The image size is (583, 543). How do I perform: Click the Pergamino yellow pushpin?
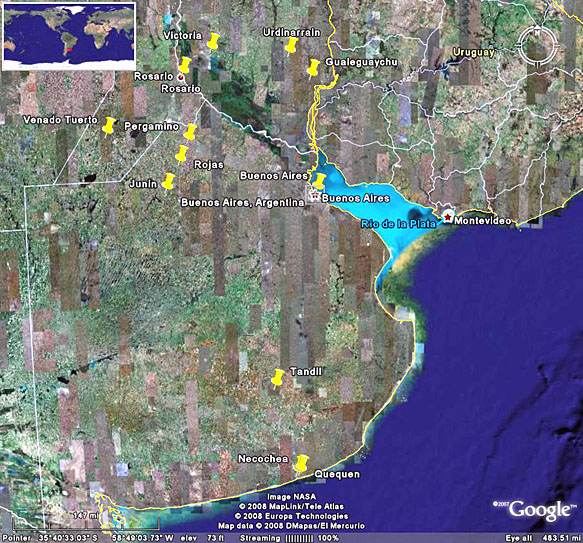pyautogui.click(x=190, y=132)
